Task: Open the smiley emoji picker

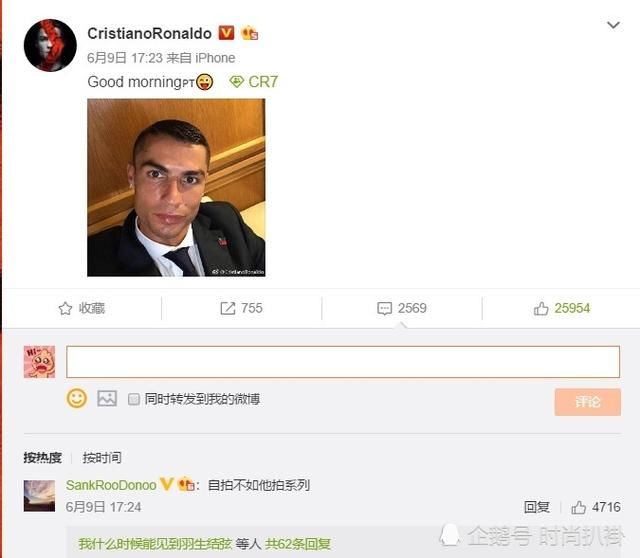Action: point(77,398)
